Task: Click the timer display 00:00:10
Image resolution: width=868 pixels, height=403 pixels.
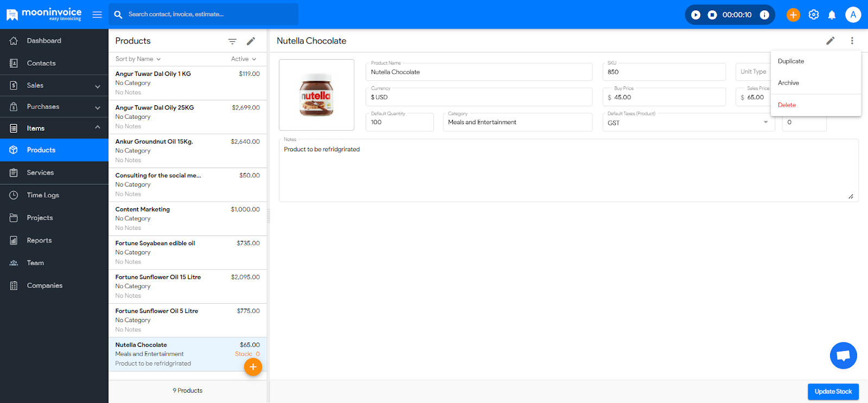Action: point(737,15)
